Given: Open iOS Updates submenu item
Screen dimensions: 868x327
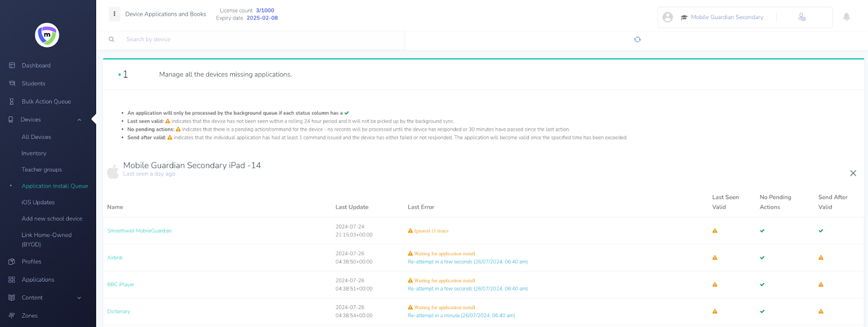Looking at the screenshot, I should 38,202.
